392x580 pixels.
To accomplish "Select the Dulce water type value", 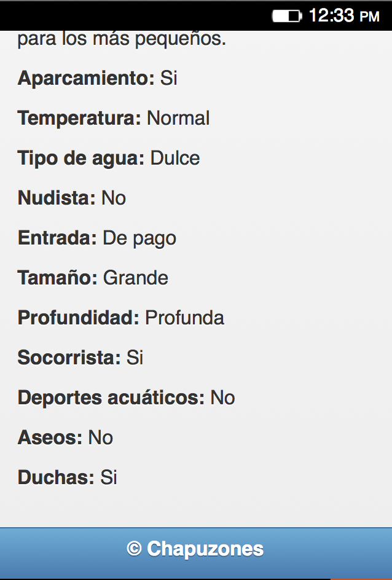I will (x=175, y=158).
